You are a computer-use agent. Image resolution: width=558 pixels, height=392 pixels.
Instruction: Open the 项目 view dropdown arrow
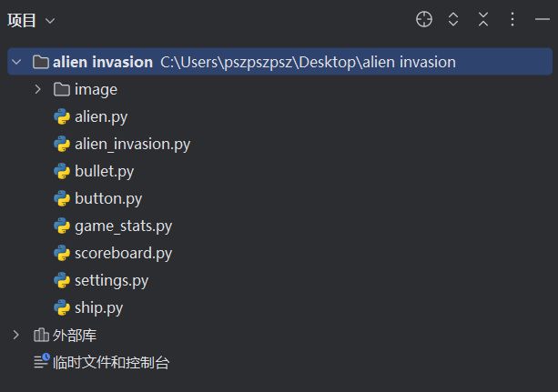pyautogui.click(x=50, y=21)
